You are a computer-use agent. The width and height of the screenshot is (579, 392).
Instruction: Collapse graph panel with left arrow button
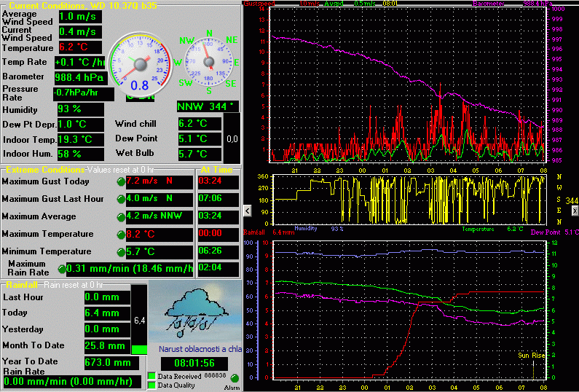pyautogui.click(x=247, y=210)
